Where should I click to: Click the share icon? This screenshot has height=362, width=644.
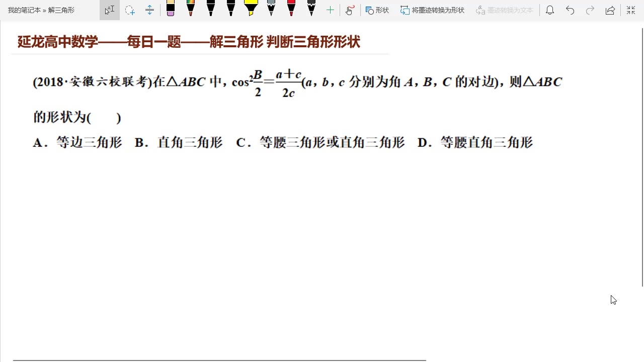610,10
